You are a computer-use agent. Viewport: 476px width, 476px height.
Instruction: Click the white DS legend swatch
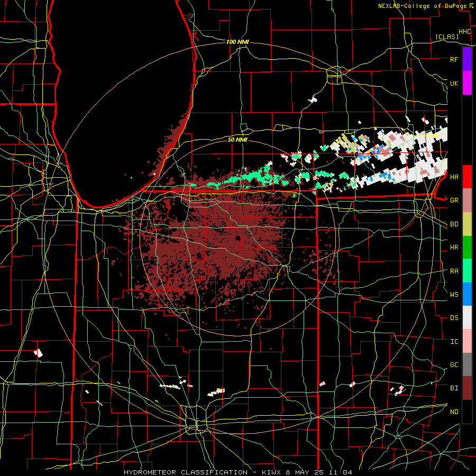point(467,317)
